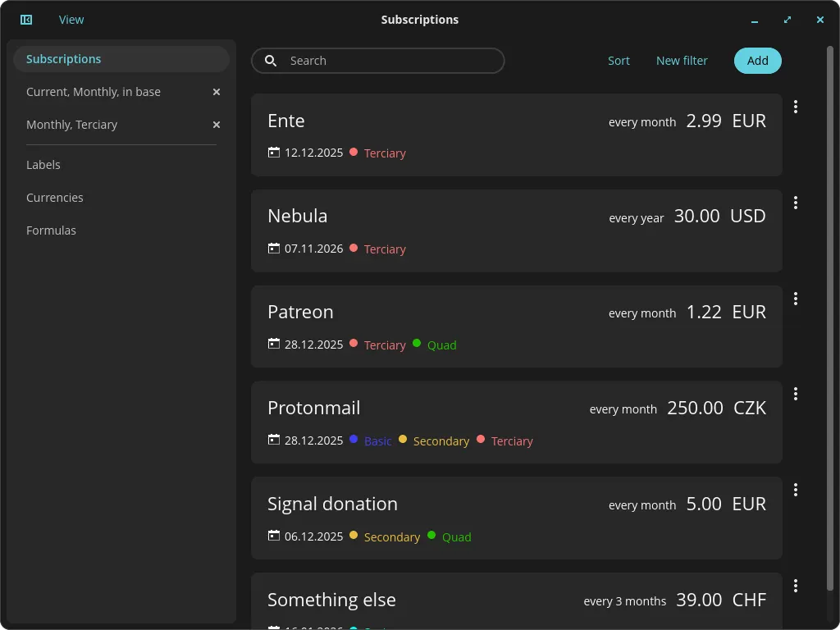The width and height of the screenshot is (840, 630).
Task: Click the magnifier search icon
Action: (271, 61)
